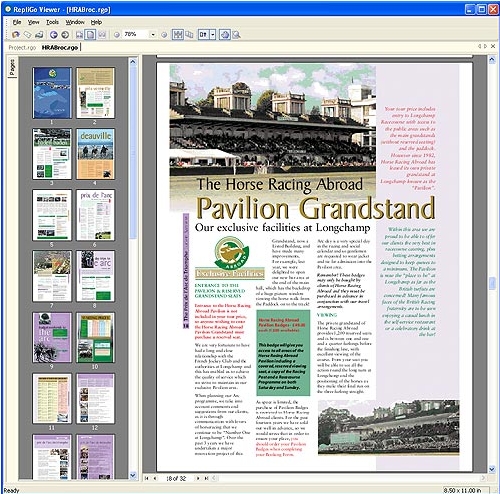Select page 5 thumbnail
500x494 pixels.
(x=52, y=215)
